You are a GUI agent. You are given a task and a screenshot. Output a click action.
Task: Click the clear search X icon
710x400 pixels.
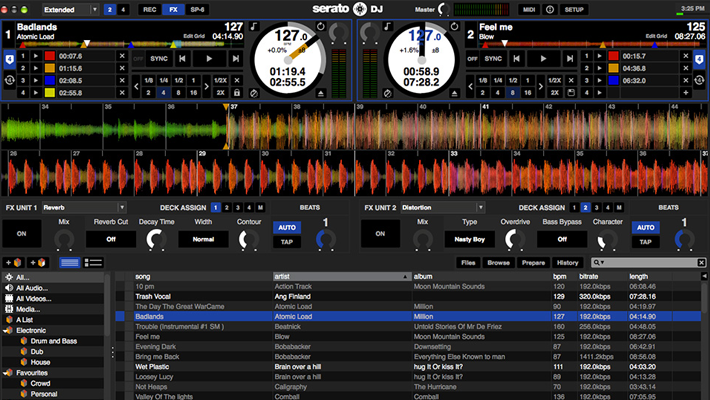[x=701, y=262]
